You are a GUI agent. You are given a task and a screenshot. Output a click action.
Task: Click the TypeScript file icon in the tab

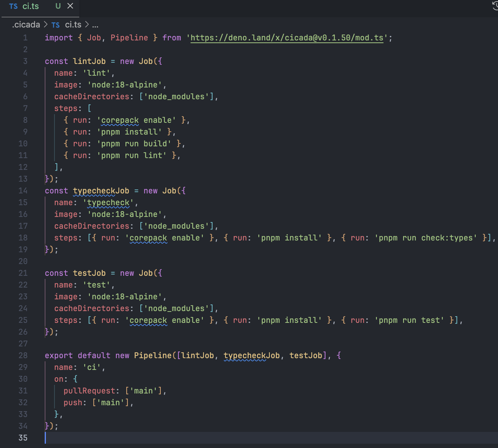click(x=13, y=6)
